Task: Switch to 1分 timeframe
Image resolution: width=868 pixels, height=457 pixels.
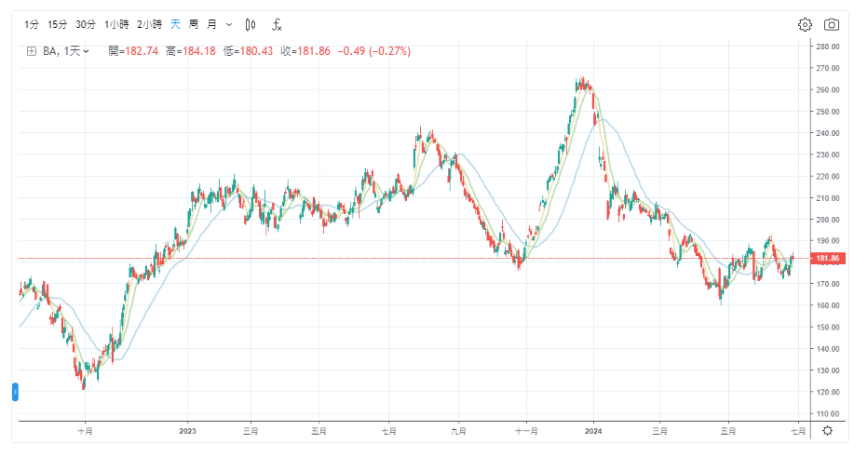Action: [32, 24]
